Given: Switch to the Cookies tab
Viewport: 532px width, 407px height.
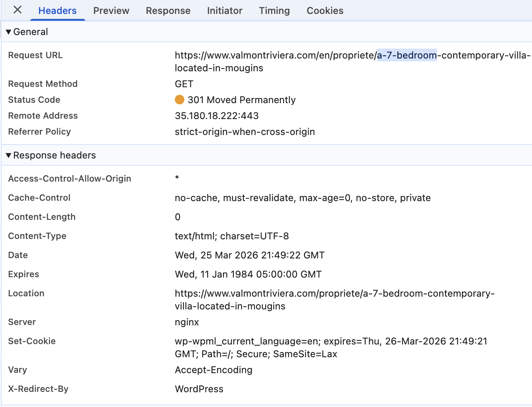Looking at the screenshot, I should tap(325, 11).
